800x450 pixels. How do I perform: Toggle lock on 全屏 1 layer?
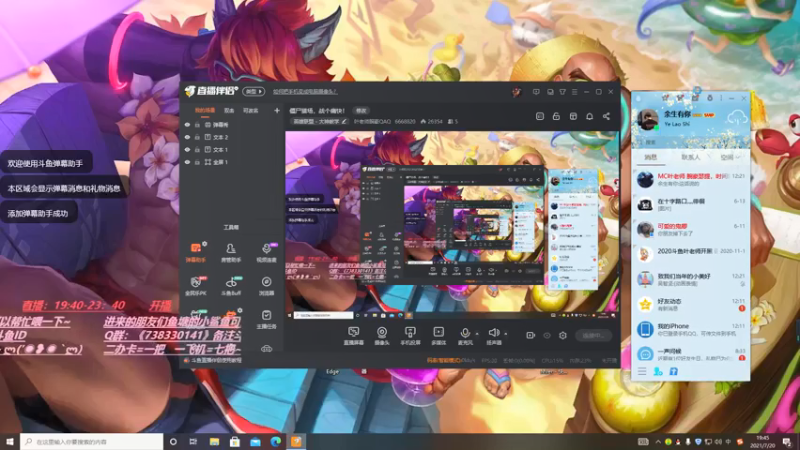point(197,162)
